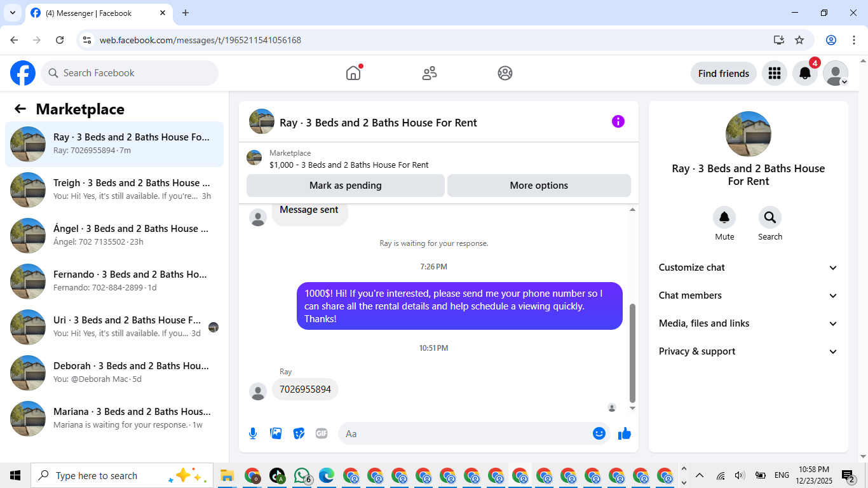
Task: Click the Find friends button
Action: (723, 73)
